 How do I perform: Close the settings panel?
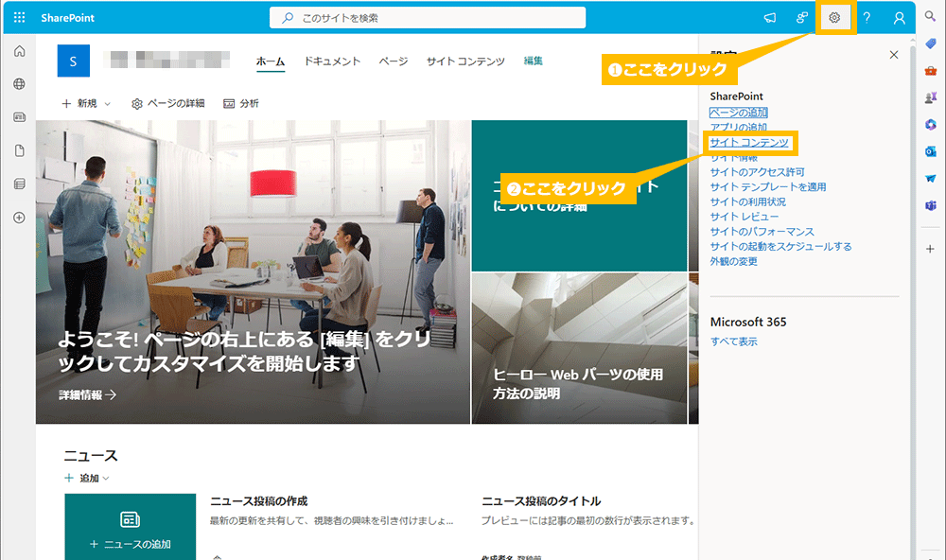pos(894,55)
